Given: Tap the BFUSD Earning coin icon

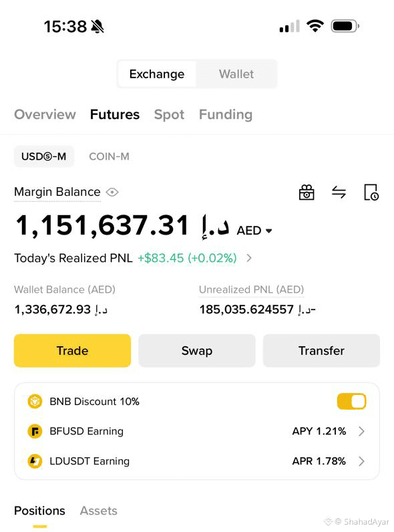Looking at the screenshot, I should [x=35, y=431].
